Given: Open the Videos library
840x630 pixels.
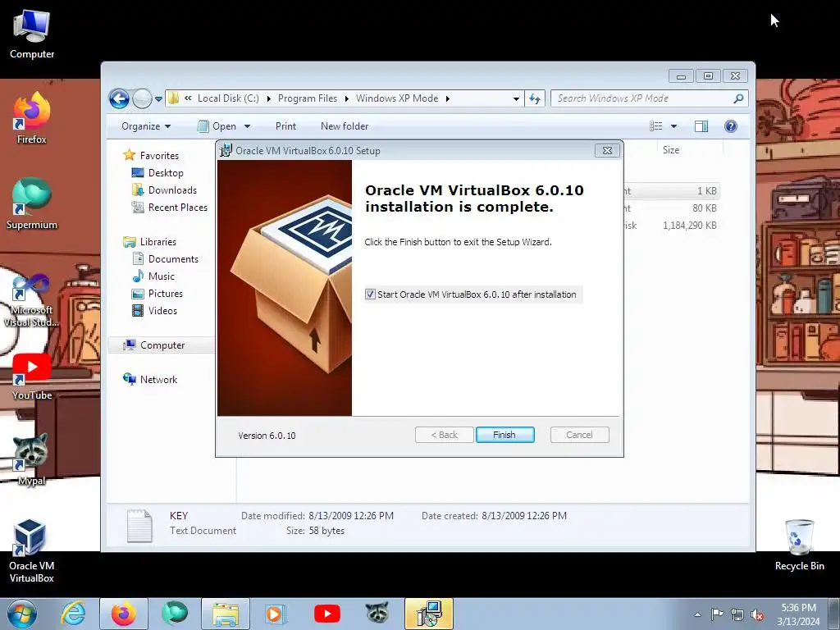Looking at the screenshot, I should (x=162, y=310).
